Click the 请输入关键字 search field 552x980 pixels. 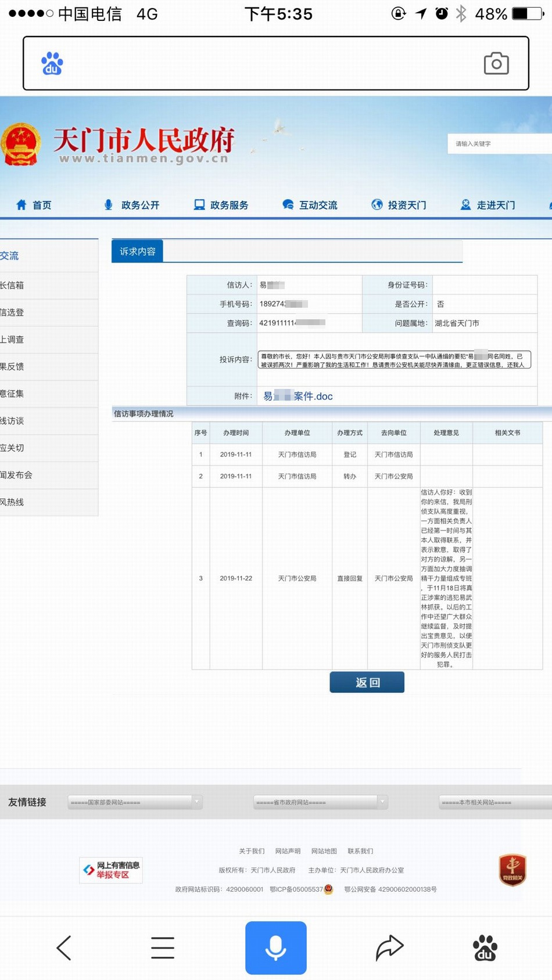click(x=500, y=143)
